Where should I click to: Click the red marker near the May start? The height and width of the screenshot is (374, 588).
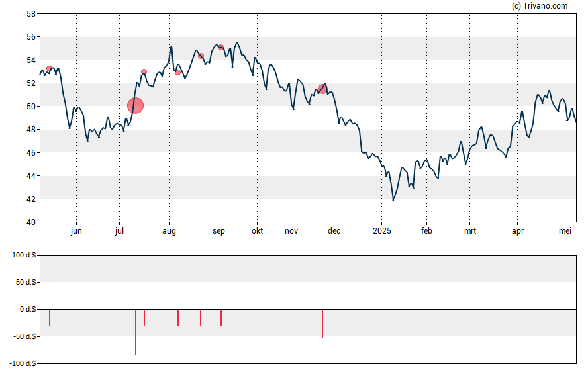coord(49,69)
